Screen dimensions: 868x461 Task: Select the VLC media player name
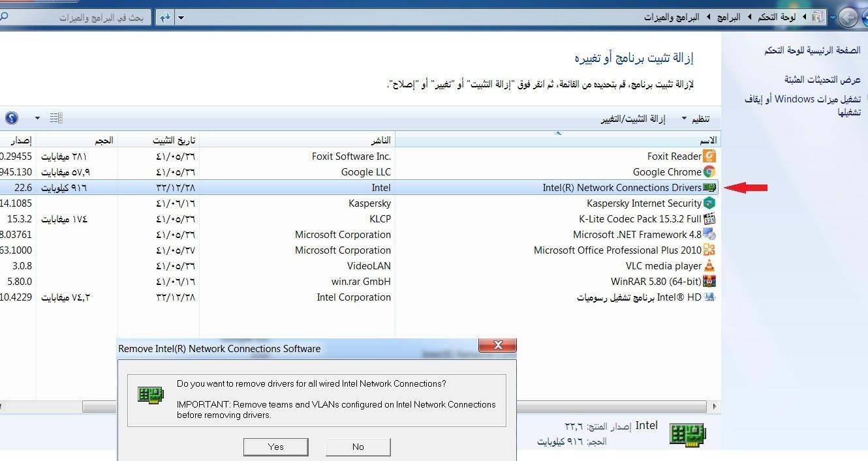(664, 266)
